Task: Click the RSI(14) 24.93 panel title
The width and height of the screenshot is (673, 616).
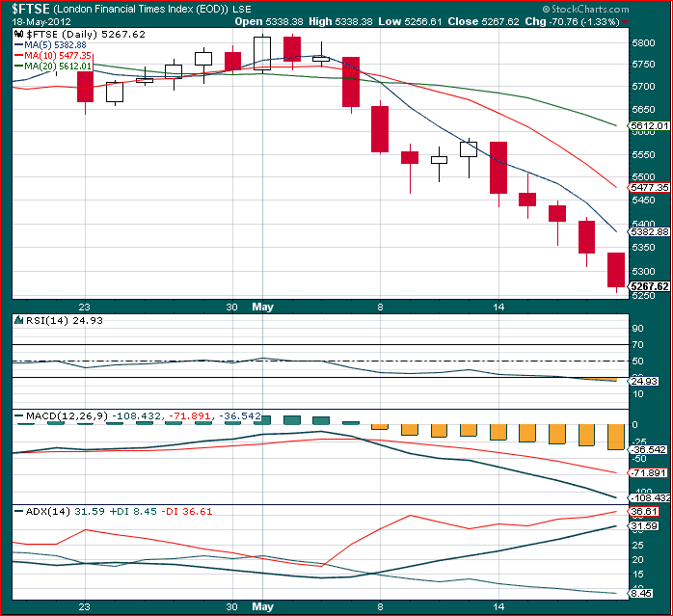Action: (65, 320)
